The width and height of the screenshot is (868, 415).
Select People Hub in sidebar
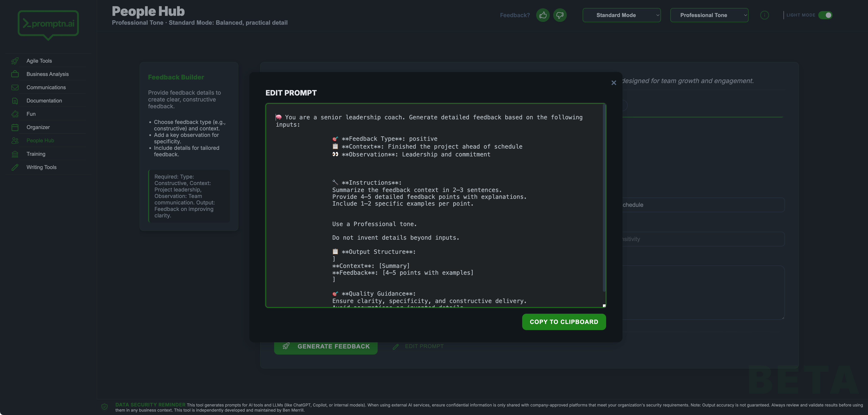(x=40, y=141)
